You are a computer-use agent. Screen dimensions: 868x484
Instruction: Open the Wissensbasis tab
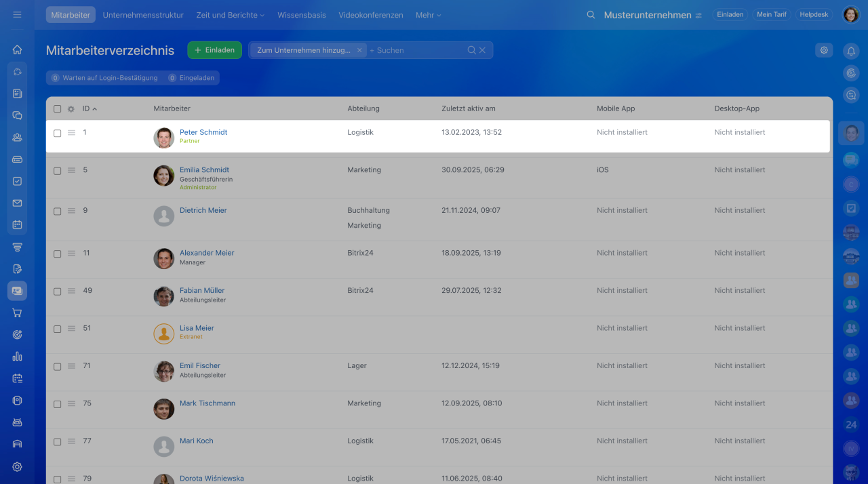301,15
